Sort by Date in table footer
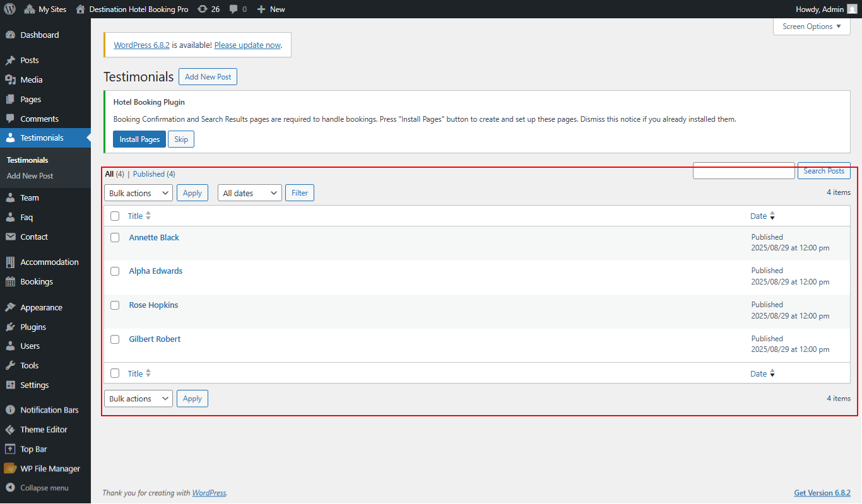Screen dimensions: 862x504 coord(762,373)
